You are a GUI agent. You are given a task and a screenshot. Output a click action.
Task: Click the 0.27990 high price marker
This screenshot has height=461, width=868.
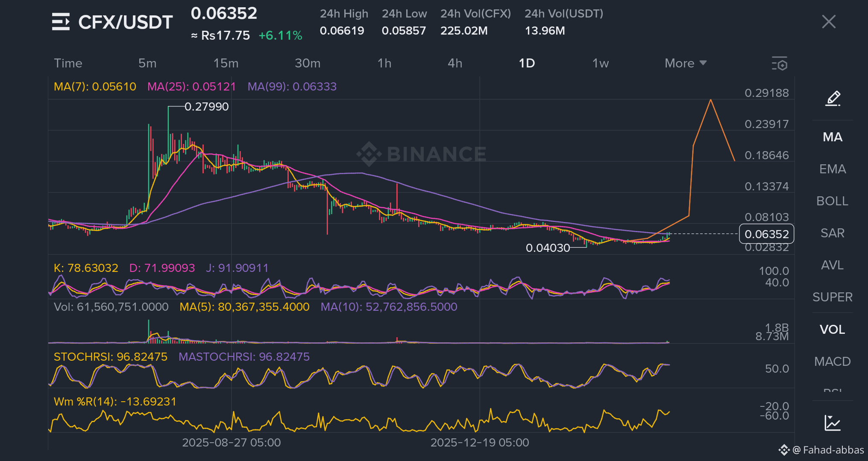pos(206,107)
